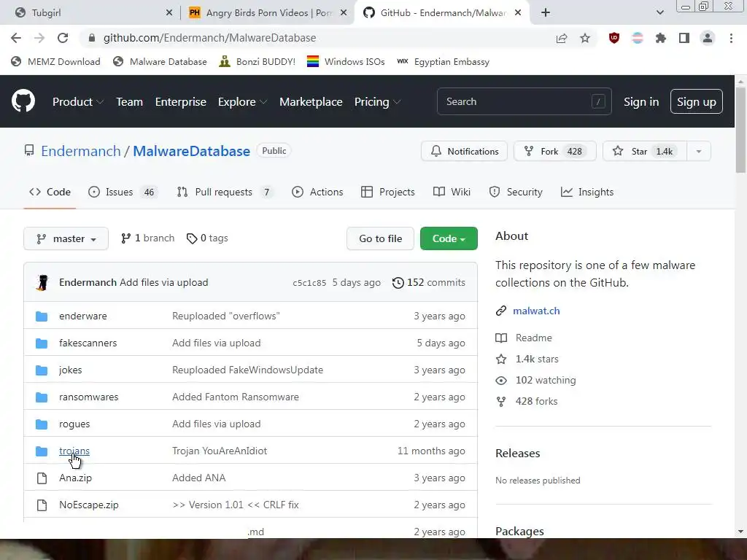
Task: Select the Code tab
Action: point(50,192)
